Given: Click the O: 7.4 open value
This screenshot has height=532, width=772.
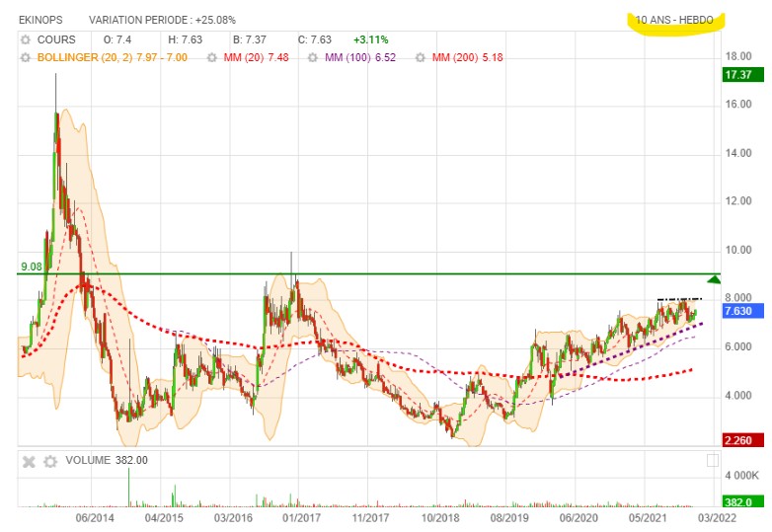Looking at the screenshot, I should point(117,39).
